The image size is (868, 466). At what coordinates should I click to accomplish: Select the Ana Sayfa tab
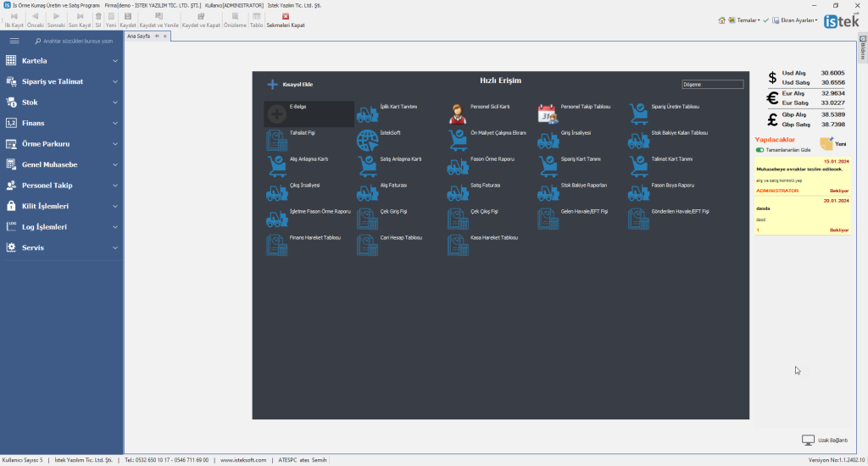138,36
